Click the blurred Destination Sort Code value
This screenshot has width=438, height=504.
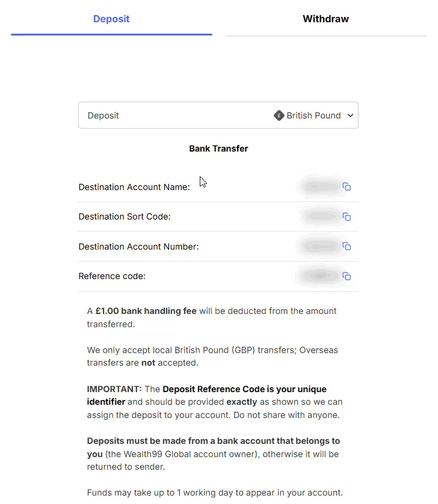[319, 217]
